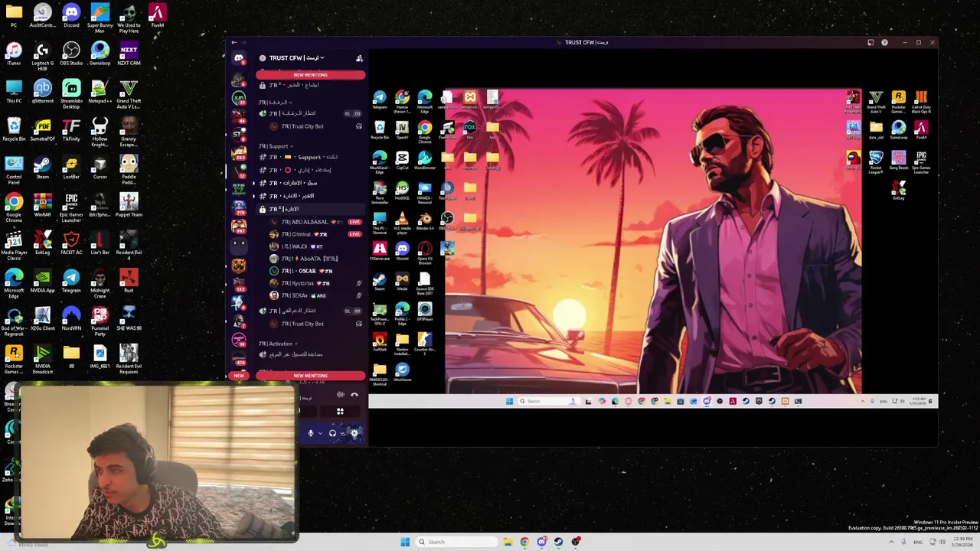Open the Grand Theft Auto V shortcut

(x=129, y=93)
